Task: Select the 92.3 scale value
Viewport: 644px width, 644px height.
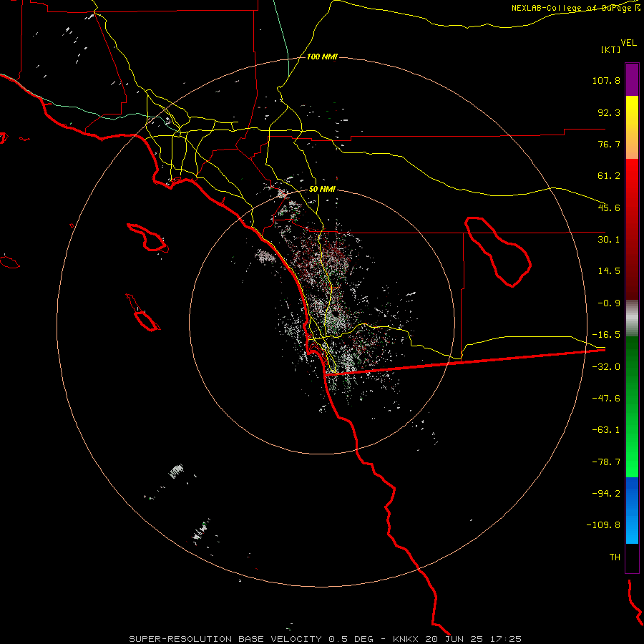Action: [x=609, y=112]
